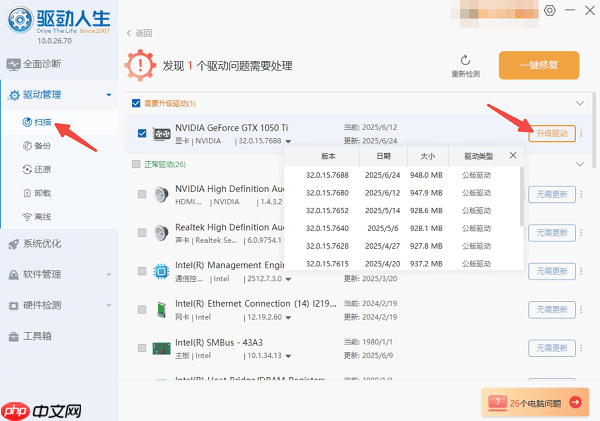Screen dimensions: 600x421
Task: Open the 12.19.2.60 version dropdown
Action: [288, 318]
